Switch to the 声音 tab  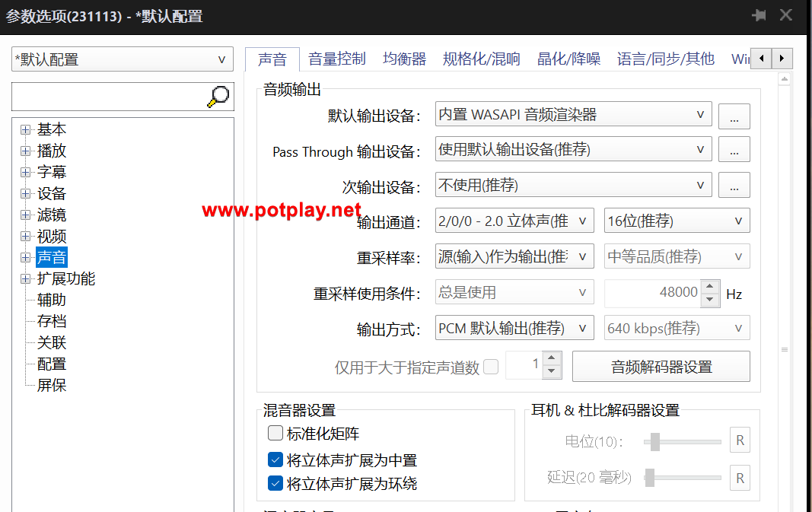pos(272,59)
